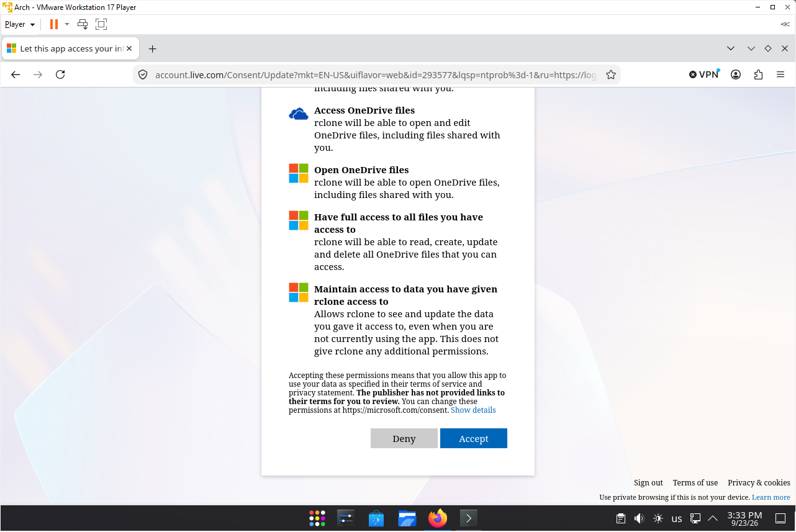Expand the Show details link
This screenshot has width=796, height=532.
[x=473, y=410]
